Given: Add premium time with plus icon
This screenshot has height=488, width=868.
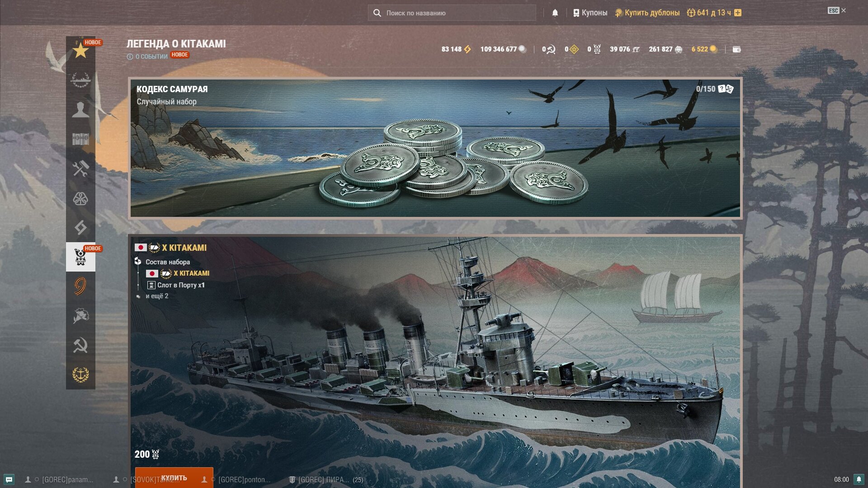Looking at the screenshot, I should point(738,13).
